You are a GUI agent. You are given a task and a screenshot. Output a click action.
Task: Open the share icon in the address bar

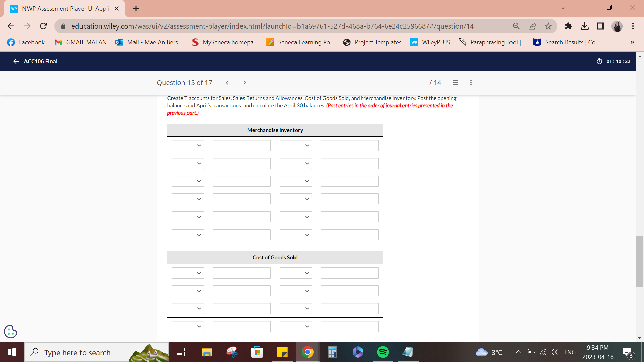tap(532, 26)
